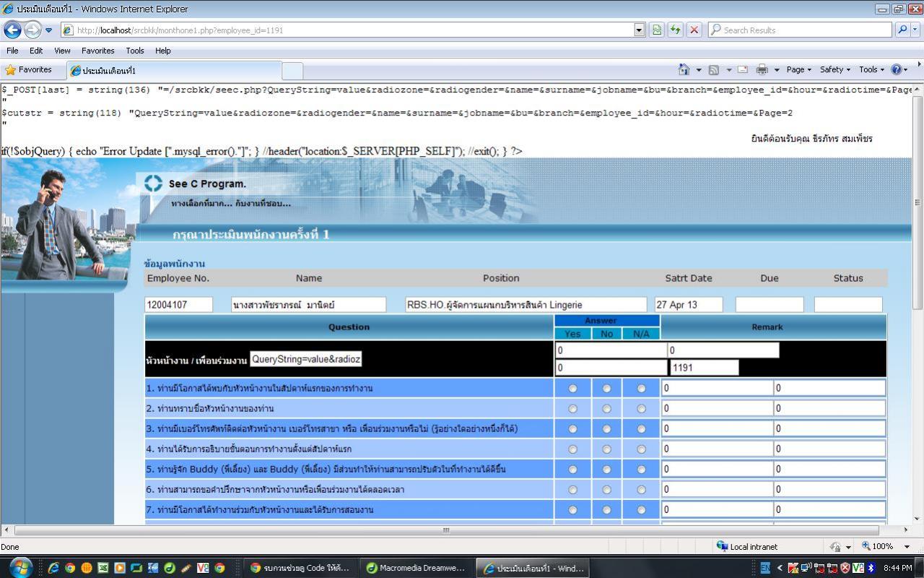
Task: Open the Home page icon
Action: pos(684,69)
